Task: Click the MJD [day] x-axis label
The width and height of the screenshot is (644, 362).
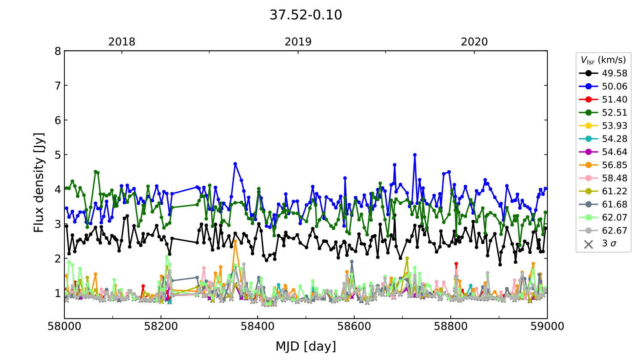Action: [x=306, y=346]
